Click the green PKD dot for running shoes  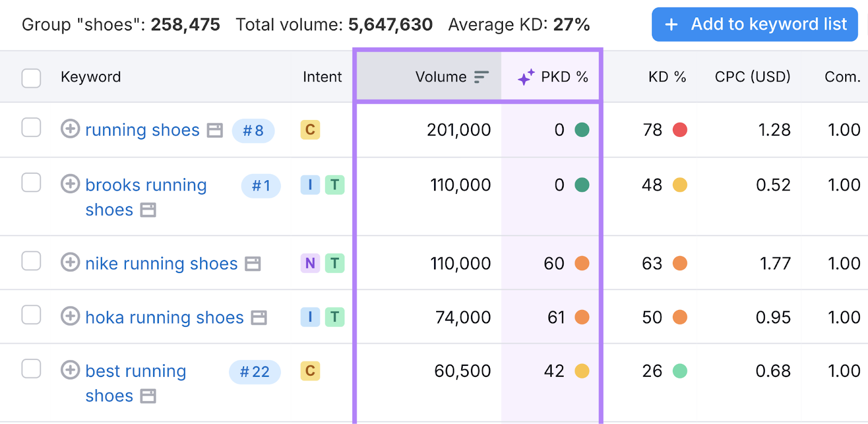[x=582, y=130]
